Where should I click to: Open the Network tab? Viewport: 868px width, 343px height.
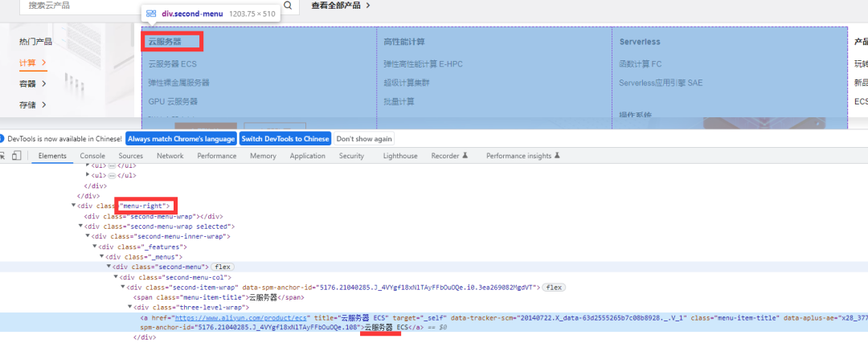pos(170,156)
